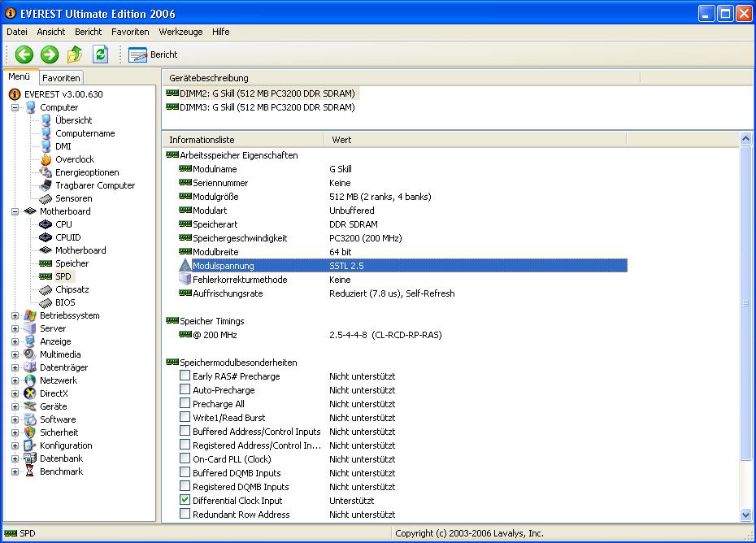
Task: Toggle On-Card PLL (Clock) checkbox
Action: [185, 458]
